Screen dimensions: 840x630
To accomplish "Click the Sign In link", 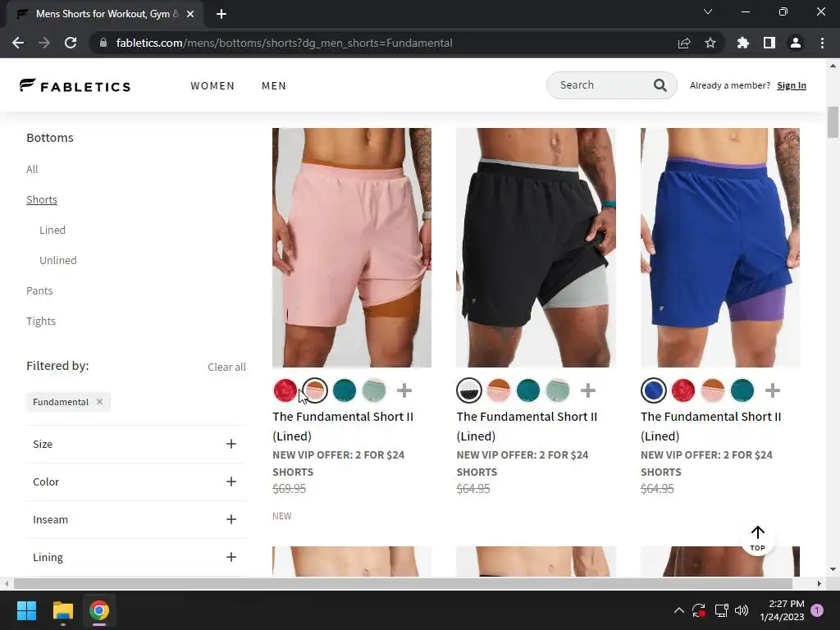I will [792, 85].
